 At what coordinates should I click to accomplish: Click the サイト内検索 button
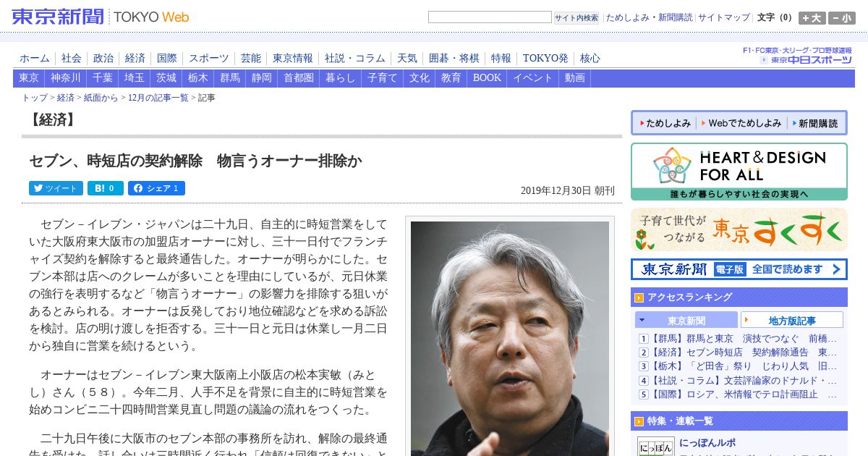pos(576,18)
